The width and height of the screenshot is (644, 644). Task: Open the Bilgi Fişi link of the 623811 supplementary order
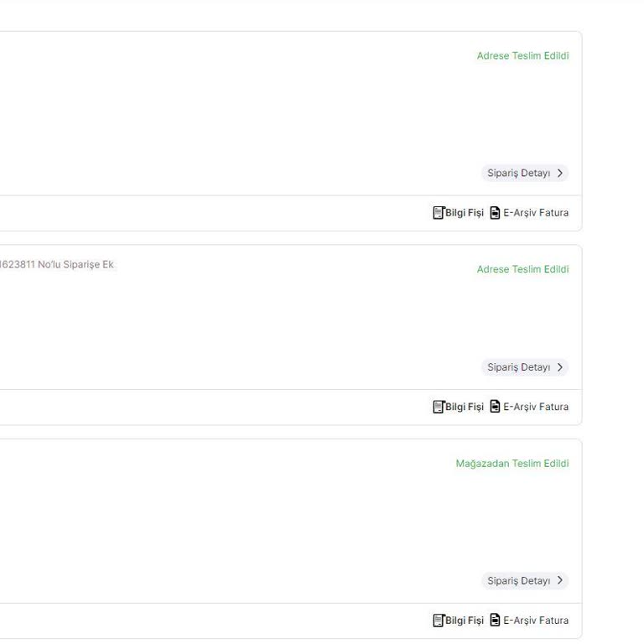click(465, 407)
